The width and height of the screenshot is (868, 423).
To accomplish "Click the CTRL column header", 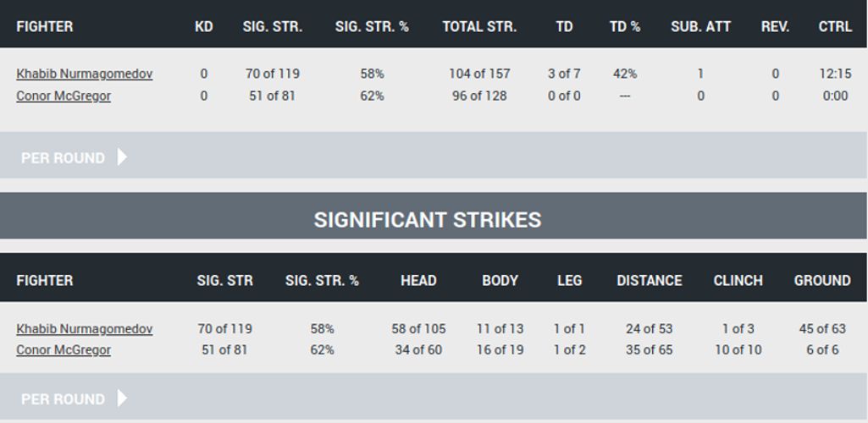I will [x=835, y=26].
